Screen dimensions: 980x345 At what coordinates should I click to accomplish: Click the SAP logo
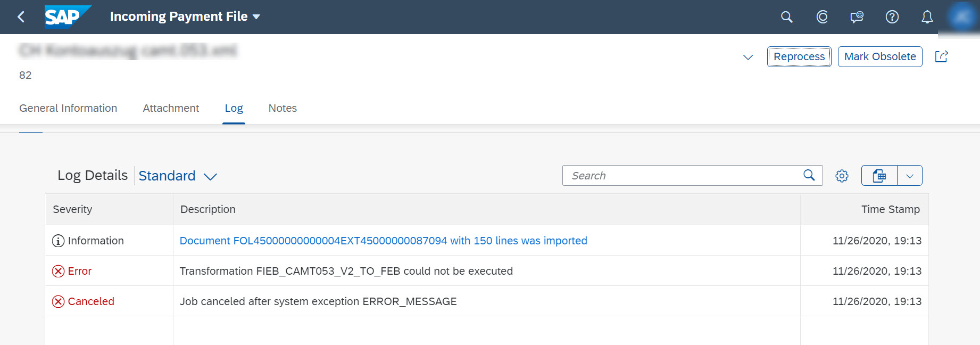coord(68,17)
